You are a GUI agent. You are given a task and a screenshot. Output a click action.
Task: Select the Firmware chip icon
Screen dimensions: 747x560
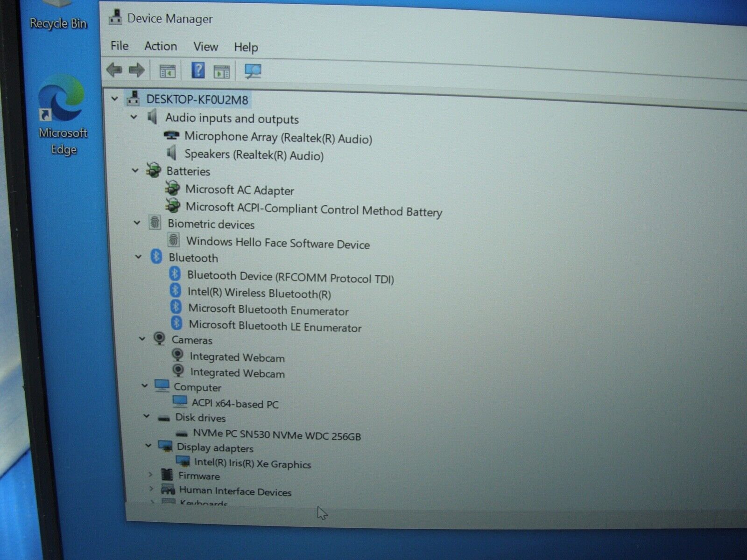pyautogui.click(x=167, y=475)
